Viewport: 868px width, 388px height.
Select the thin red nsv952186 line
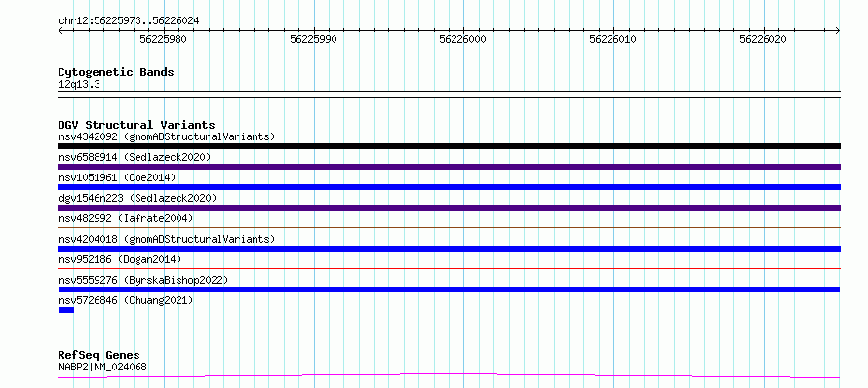[x=449, y=268]
